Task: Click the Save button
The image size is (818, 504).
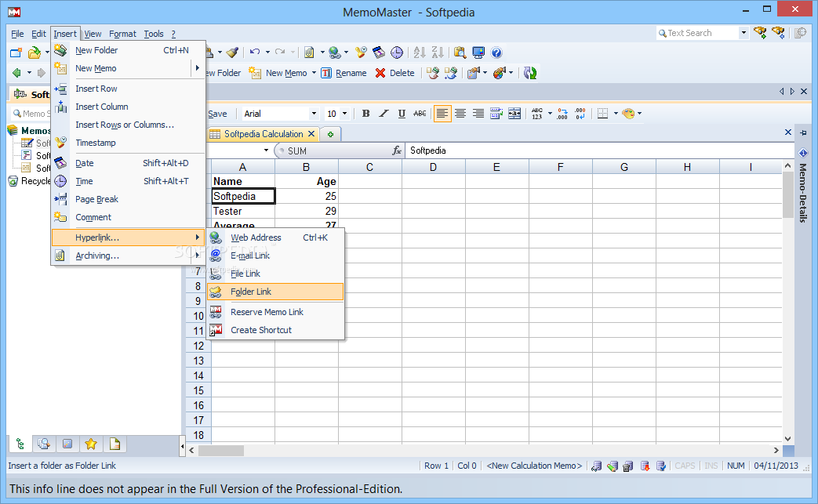Action: coord(217,114)
